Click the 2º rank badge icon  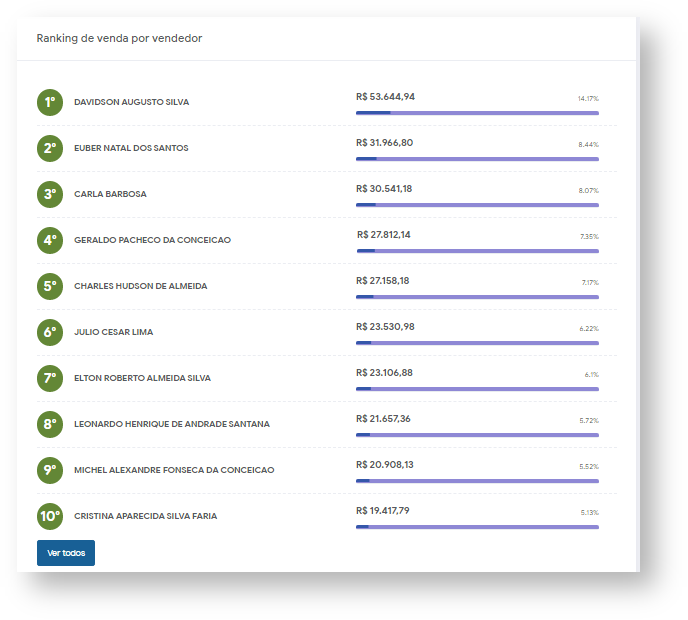pos(50,148)
